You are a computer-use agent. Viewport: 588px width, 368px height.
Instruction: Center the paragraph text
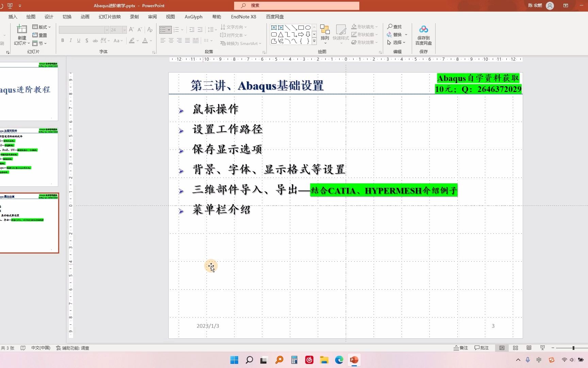[171, 41]
